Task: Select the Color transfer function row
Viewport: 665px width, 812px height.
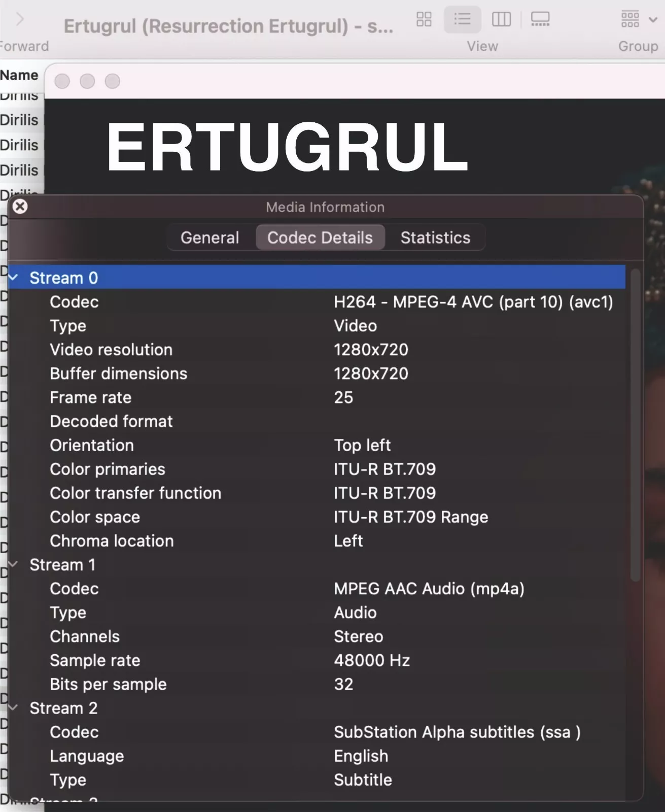Action: click(x=317, y=493)
